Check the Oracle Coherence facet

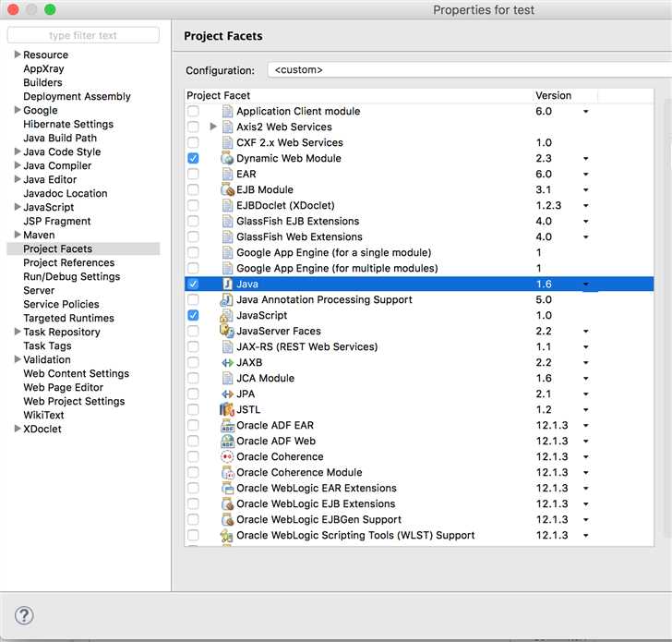(x=193, y=456)
